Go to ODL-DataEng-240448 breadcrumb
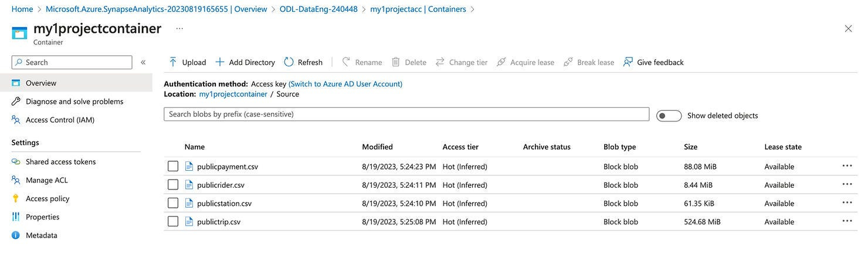868x264 pixels. point(318,9)
